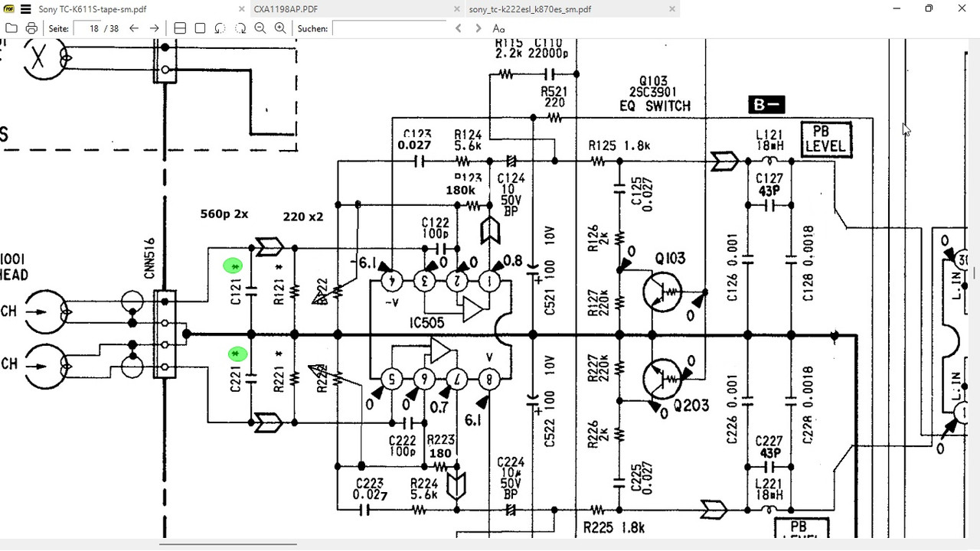The image size is (980, 551).
Task: Find previous search match
Action: coord(459,28)
